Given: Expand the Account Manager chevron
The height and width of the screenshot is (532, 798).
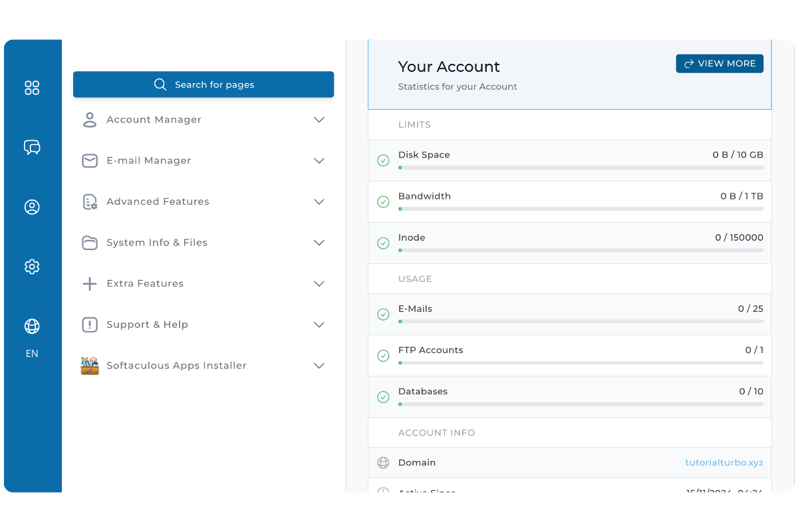Looking at the screenshot, I should 319,120.
